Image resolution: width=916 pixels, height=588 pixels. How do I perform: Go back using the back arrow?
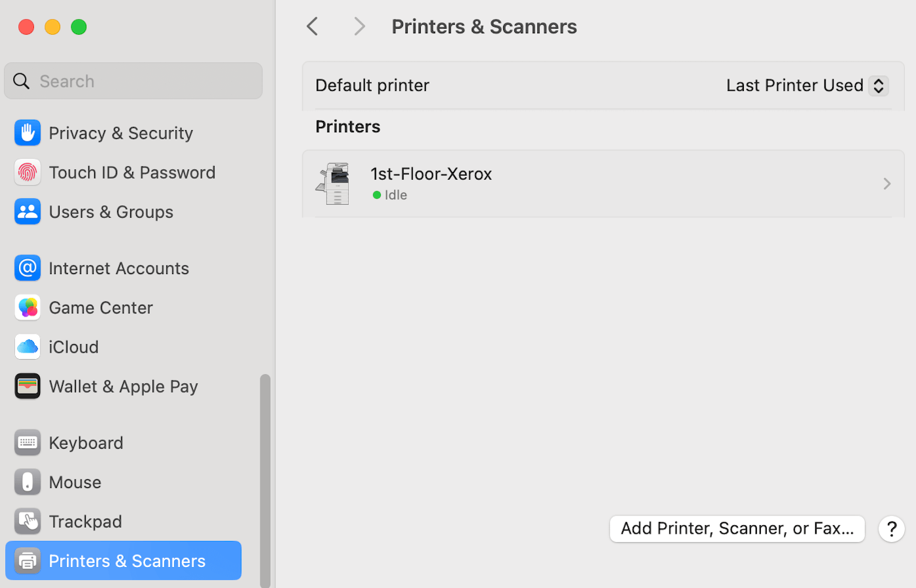[x=313, y=27]
